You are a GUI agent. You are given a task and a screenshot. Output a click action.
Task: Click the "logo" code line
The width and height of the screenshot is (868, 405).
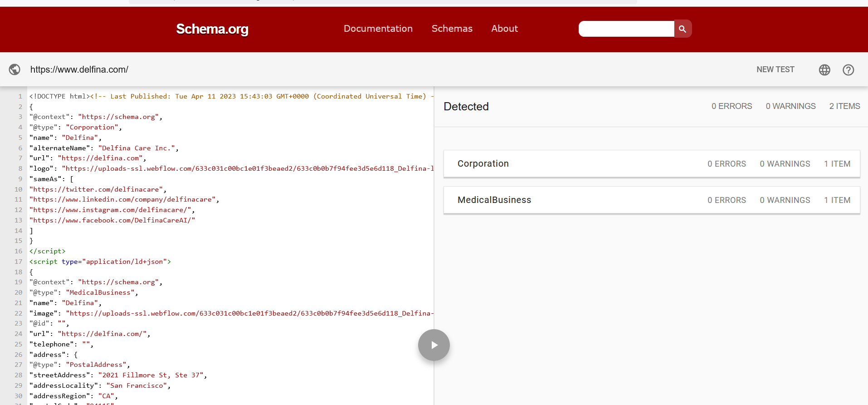(x=231, y=168)
